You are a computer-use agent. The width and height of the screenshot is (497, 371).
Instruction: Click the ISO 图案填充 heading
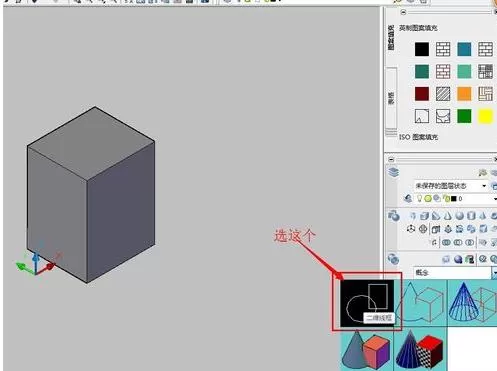coord(419,137)
